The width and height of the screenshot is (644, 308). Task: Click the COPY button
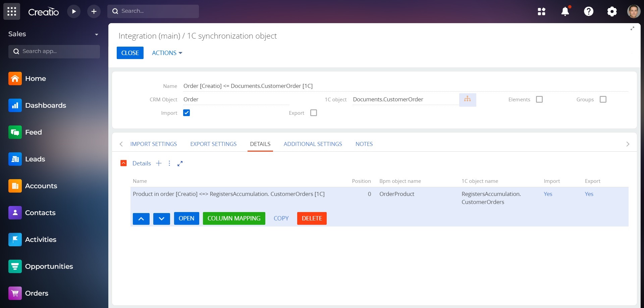281,218
